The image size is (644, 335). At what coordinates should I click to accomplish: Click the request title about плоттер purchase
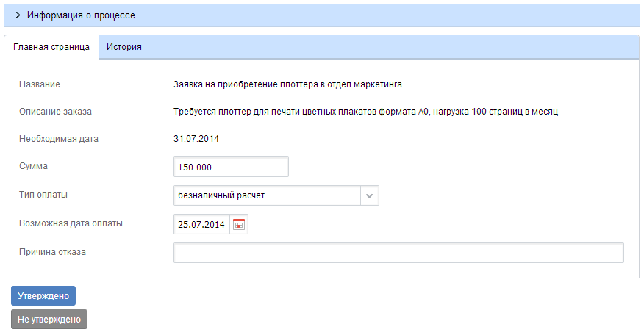[x=287, y=84]
